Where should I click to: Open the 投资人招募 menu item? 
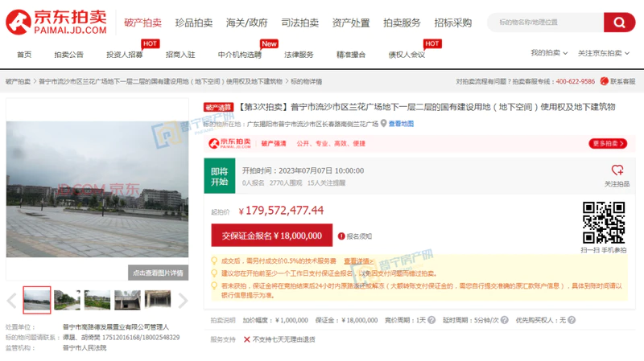tap(125, 55)
